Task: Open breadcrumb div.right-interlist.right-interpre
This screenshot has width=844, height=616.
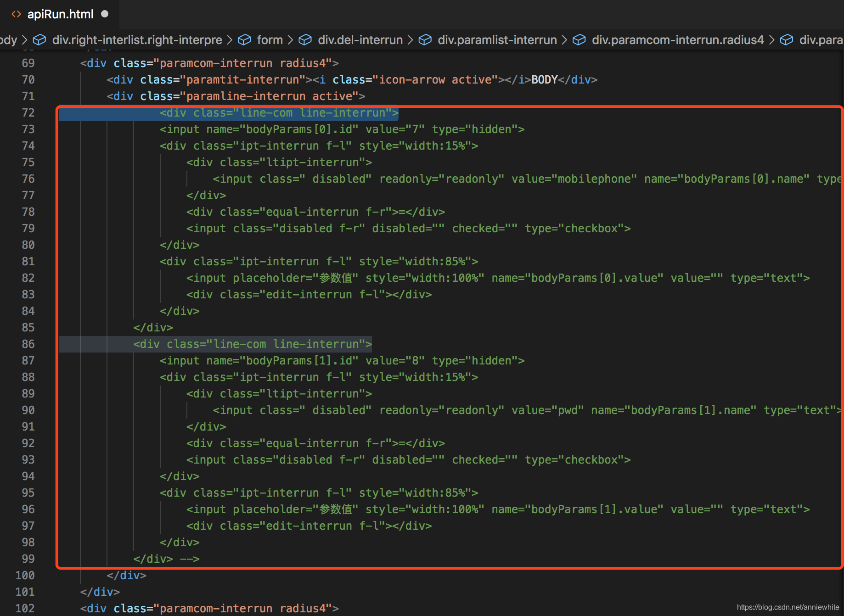Action: click(137, 40)
